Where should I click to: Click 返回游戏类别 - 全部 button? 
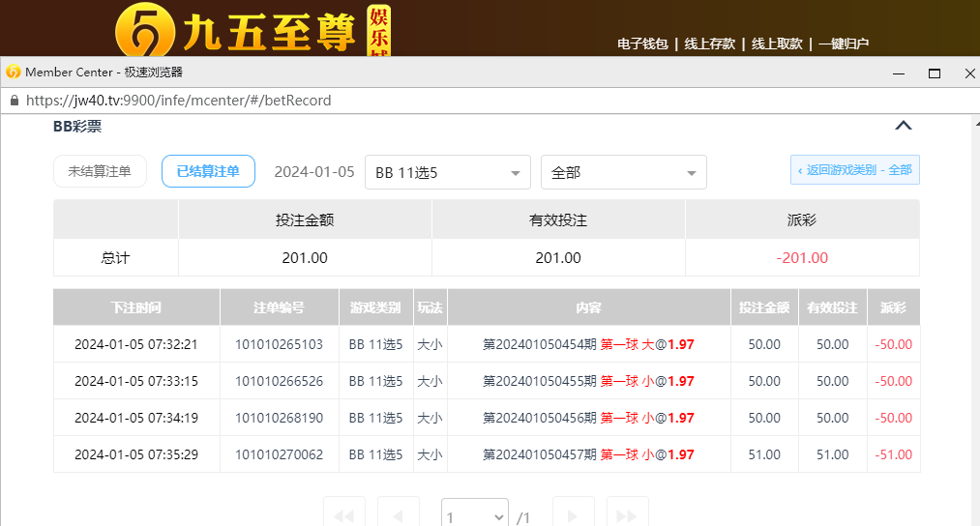pyautogui.click(x=855, y=170)
